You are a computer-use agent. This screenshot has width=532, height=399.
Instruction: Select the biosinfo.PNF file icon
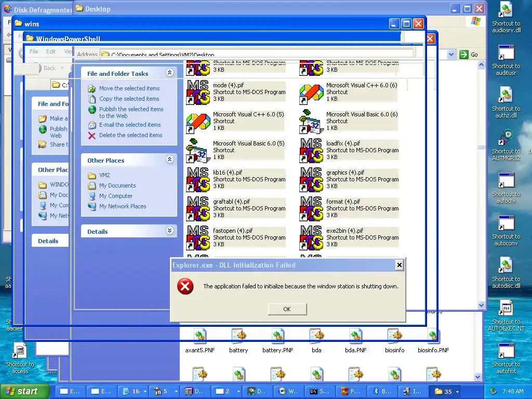[433, 336]
